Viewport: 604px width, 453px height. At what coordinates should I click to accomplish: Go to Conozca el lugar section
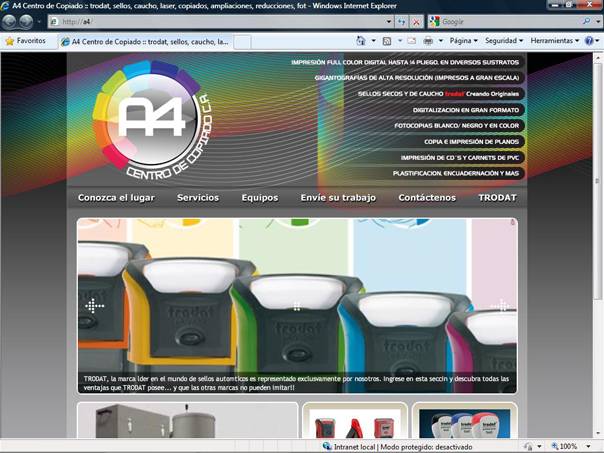click(116, 198)
